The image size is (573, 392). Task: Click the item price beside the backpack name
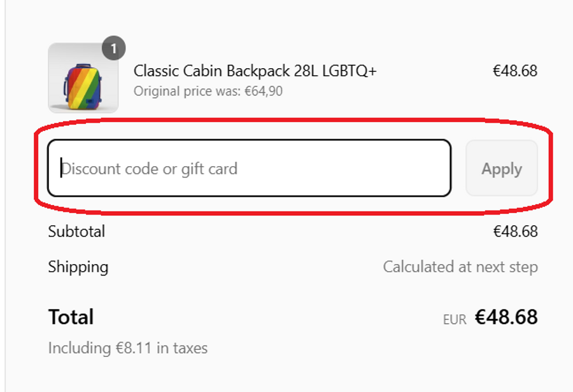tap(515, 71)
